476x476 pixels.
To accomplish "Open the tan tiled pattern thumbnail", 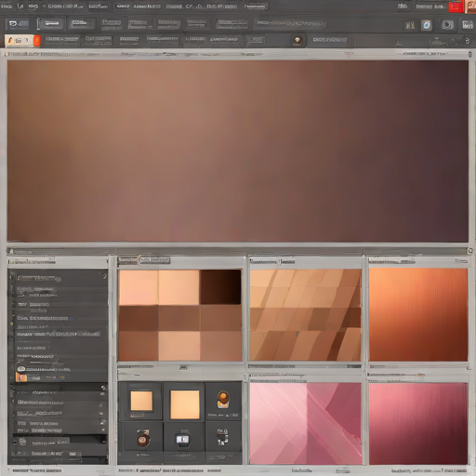I will point(306,314).
